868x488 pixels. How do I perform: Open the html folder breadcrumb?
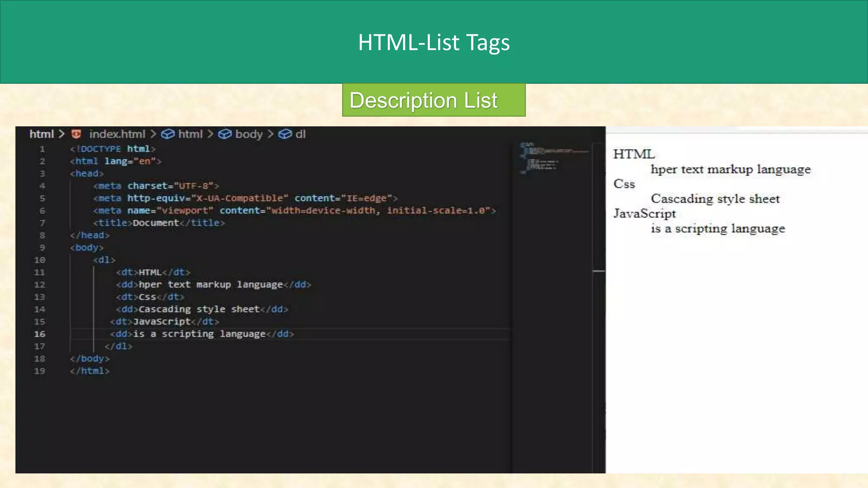tap(42, 134)
